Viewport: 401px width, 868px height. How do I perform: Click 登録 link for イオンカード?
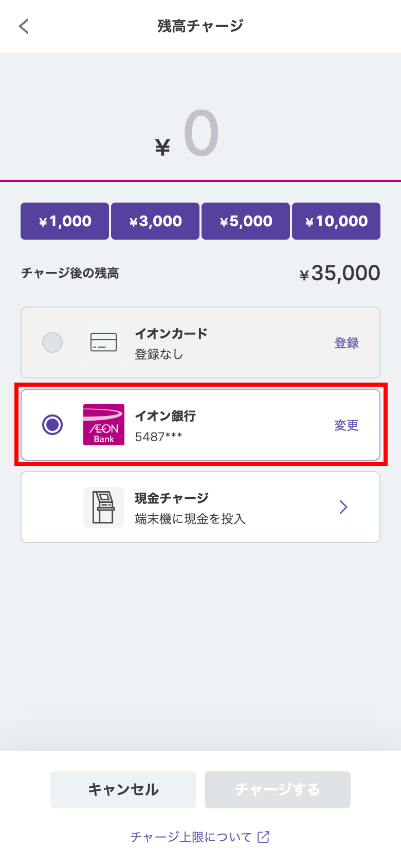tap(347, 343)
